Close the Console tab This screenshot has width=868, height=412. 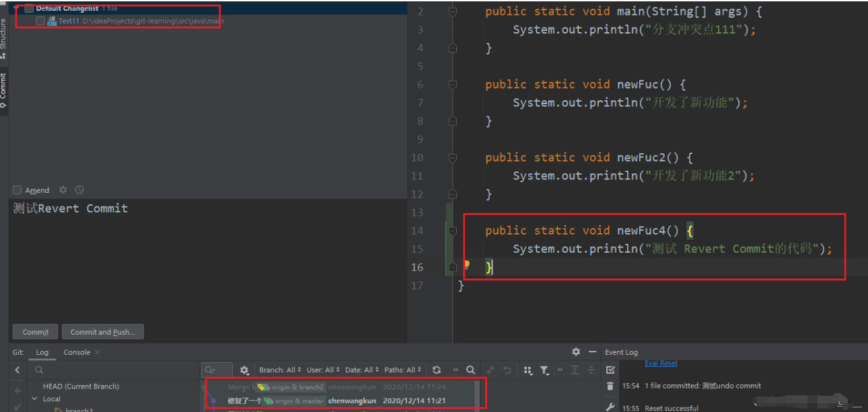coord(97,352)
